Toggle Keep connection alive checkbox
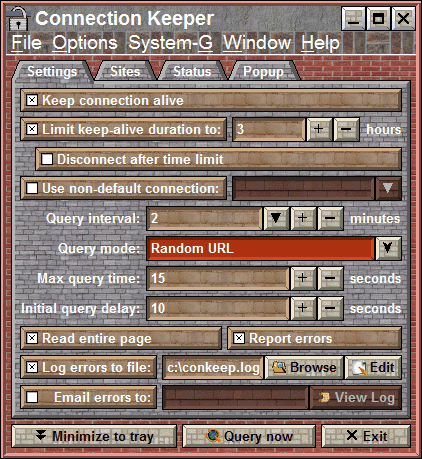 [32, 100]
